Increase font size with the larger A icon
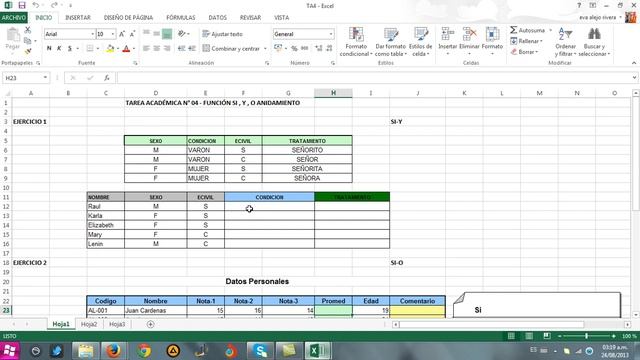Image resolution: width=640 pixels, height=360 pixels. (122, 34)
